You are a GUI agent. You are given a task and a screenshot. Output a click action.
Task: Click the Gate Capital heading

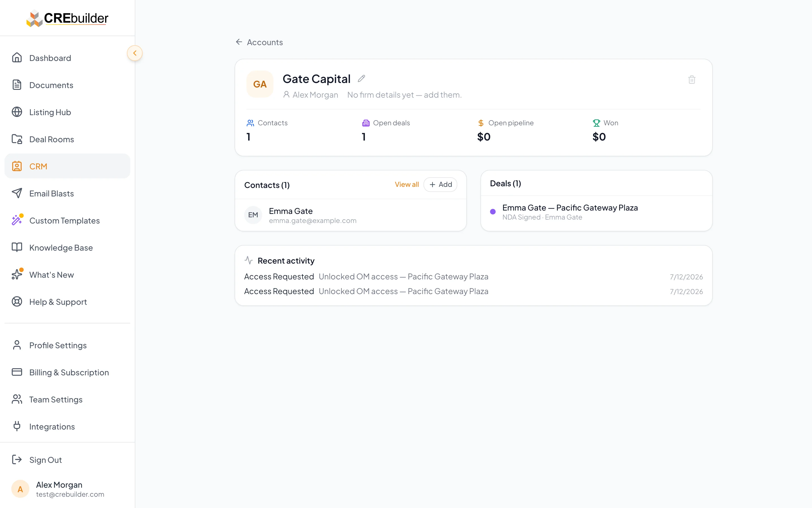click(316, 79)
